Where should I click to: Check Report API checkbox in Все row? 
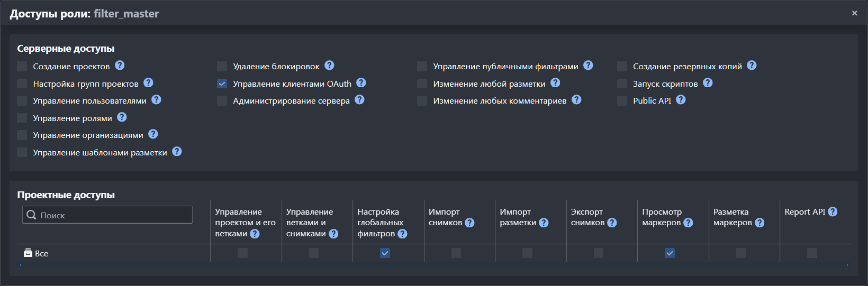tap(812, 253)
